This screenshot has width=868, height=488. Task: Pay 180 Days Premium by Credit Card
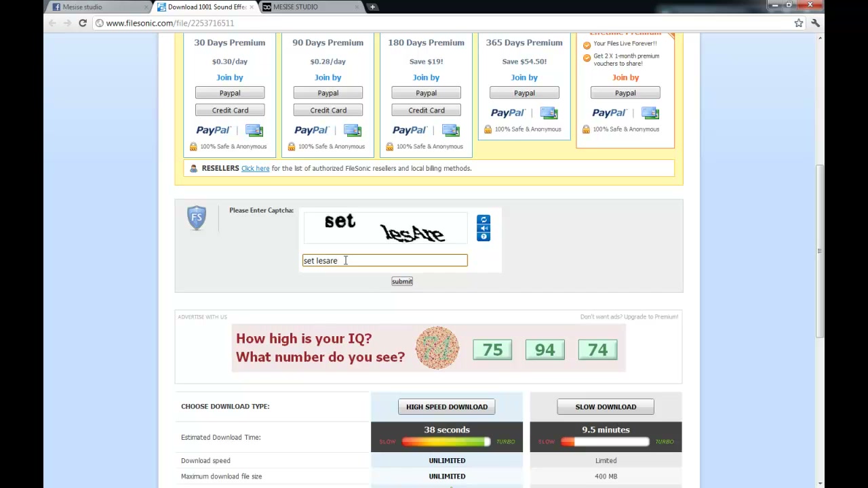click(x=426, y=110)
